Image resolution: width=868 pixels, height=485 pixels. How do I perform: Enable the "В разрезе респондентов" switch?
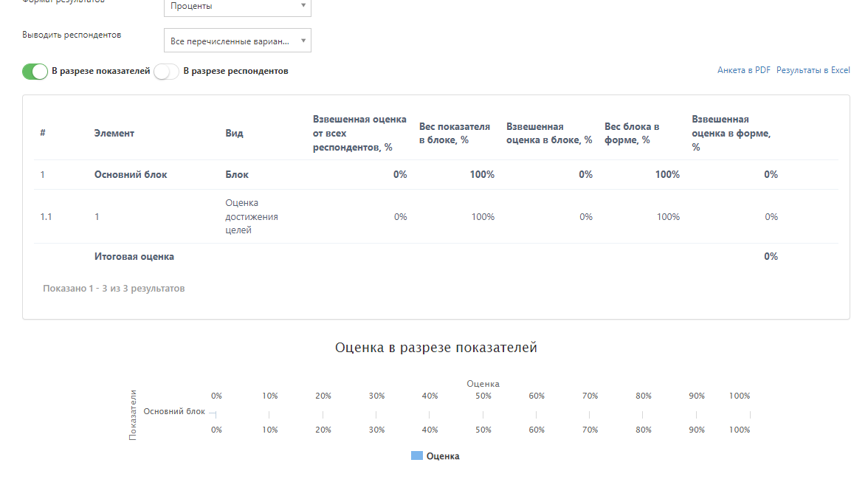pos(166,72)
